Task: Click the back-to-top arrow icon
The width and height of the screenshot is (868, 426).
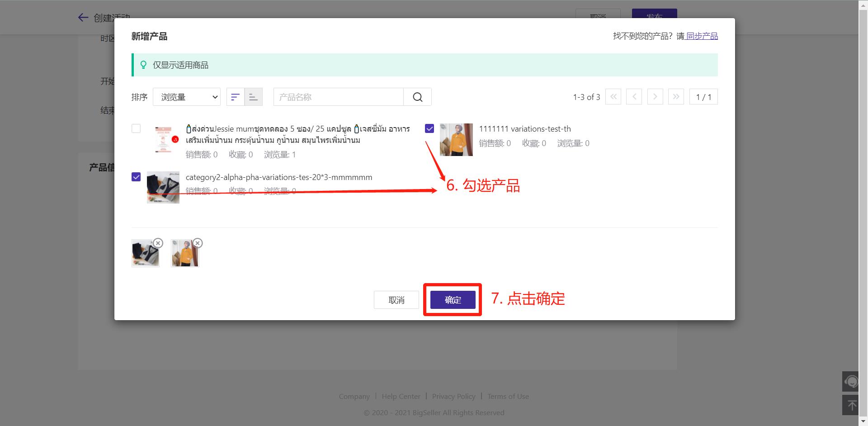Action: point(851,405)
